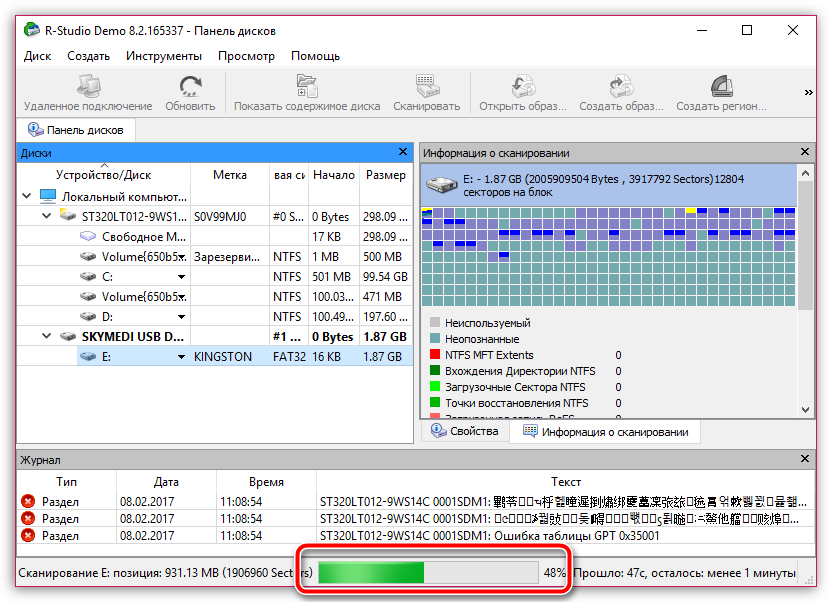Click the scan block map grid
Image resolution: width=832 pixels, height=602 pixels.
(x=609, y=257)
